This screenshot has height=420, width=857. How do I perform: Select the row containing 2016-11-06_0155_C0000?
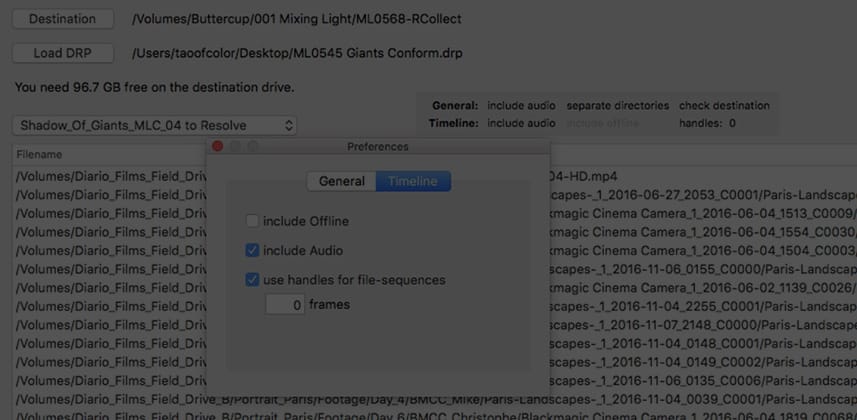pyautogui.click(x=435, y=270)
